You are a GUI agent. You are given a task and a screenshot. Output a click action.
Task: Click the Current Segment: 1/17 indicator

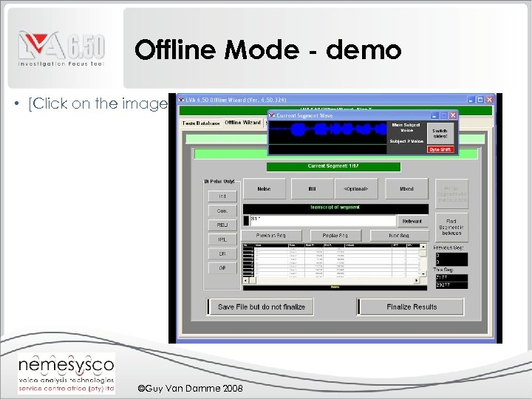[x=333, y=166]
